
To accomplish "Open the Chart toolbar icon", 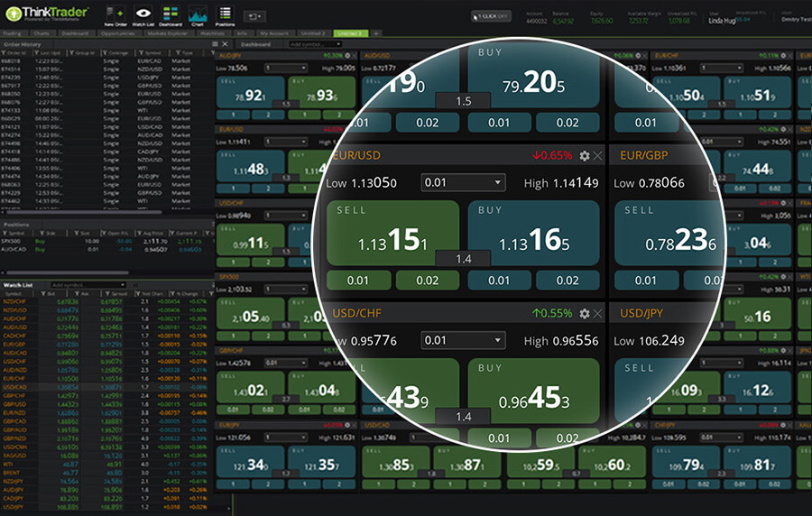I will click(x=197, y=15).
